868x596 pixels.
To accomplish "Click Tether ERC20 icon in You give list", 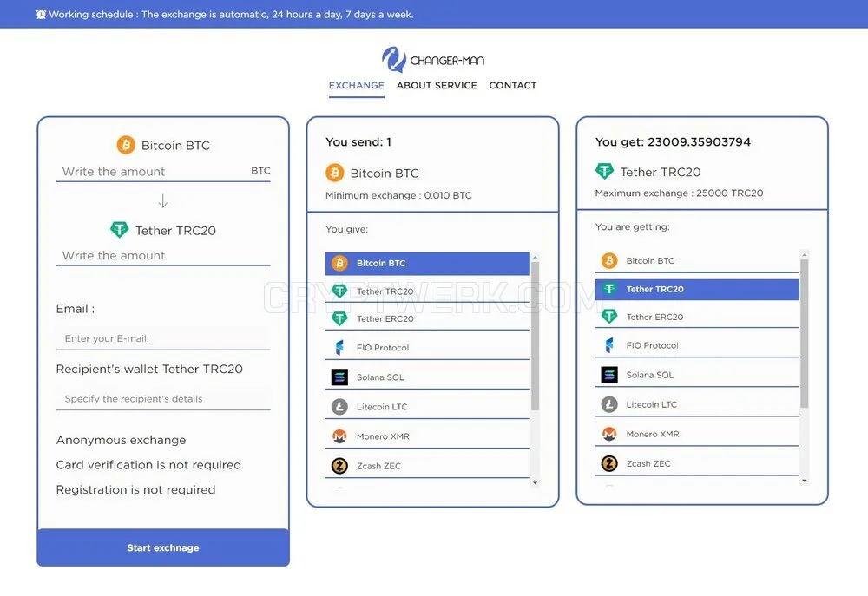I will point(339,318).
